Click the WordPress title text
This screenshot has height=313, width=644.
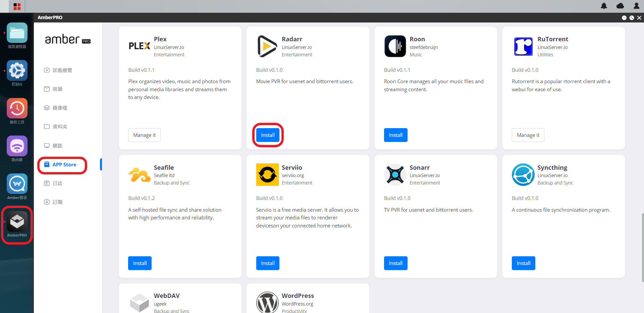tap(298, 296)
